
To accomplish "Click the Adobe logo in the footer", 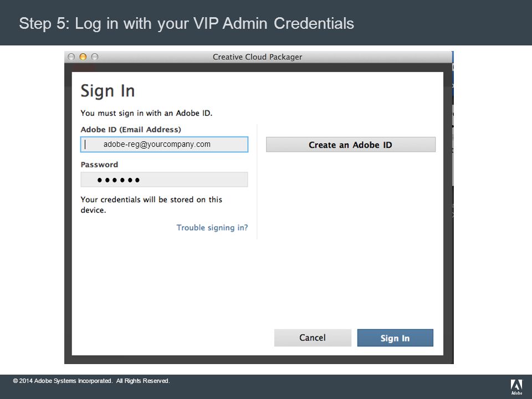I will (x=516, y=387).
